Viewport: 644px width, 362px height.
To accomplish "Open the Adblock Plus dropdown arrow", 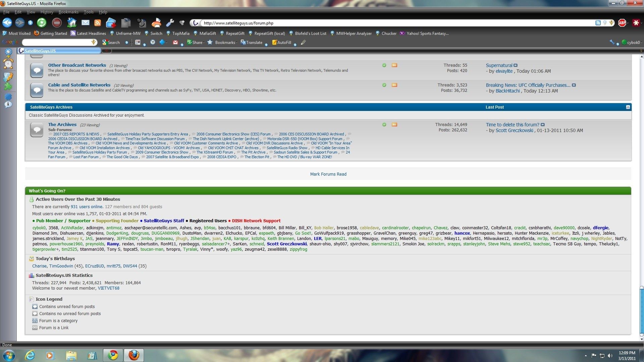I will click(628, 23).
